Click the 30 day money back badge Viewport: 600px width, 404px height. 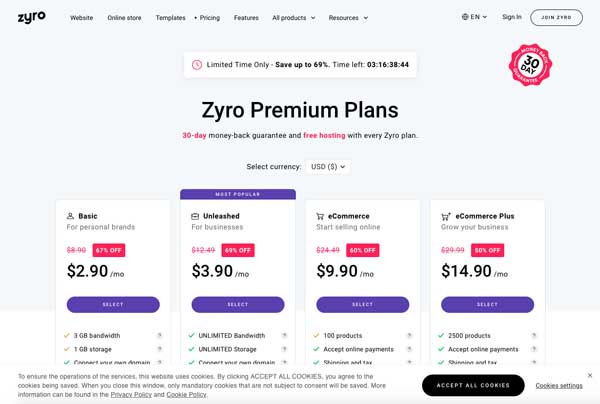(x=530, y=65)
